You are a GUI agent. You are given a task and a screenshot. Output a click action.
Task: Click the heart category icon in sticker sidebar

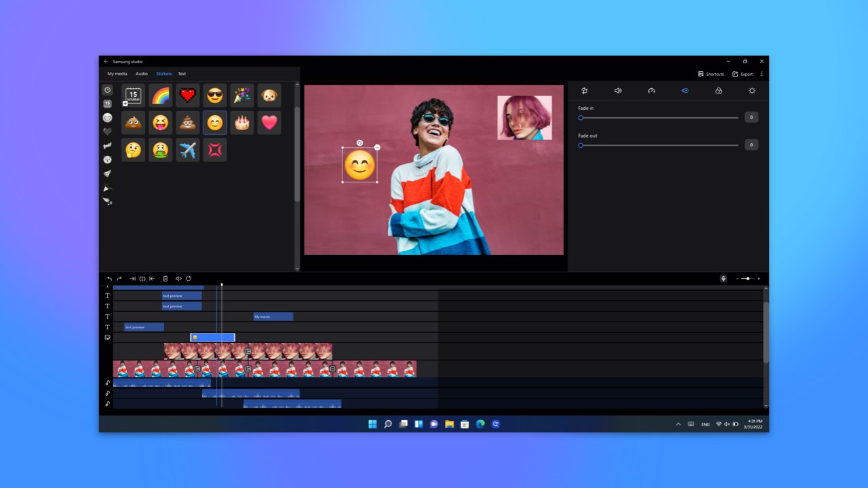pos(107,131)
